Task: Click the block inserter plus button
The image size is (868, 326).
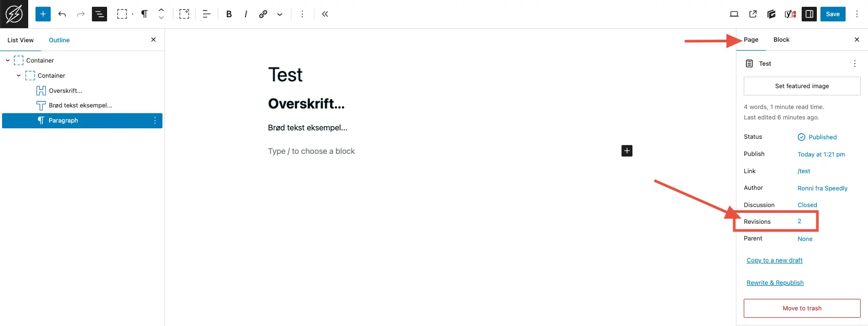Action: (x=43, y=14)
